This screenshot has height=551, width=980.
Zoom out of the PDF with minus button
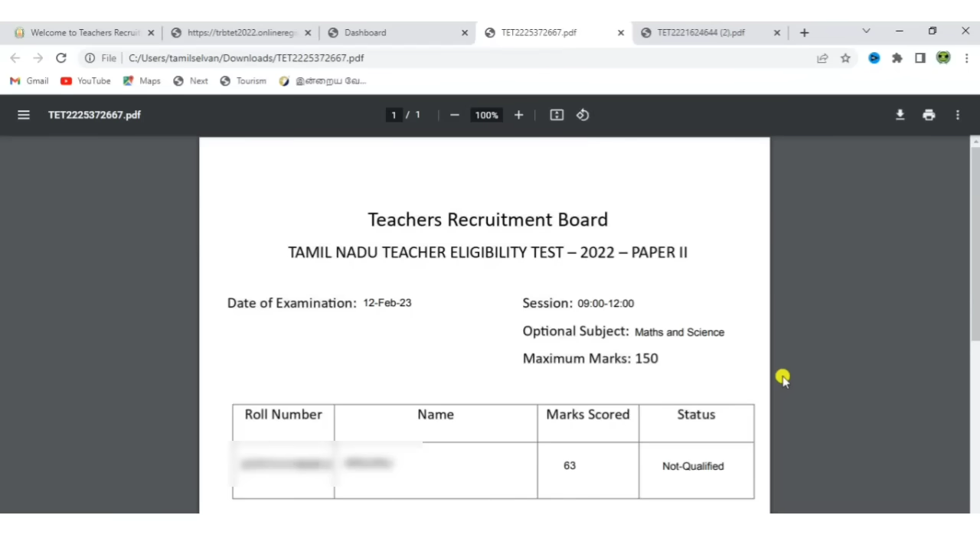pos(455,115)
